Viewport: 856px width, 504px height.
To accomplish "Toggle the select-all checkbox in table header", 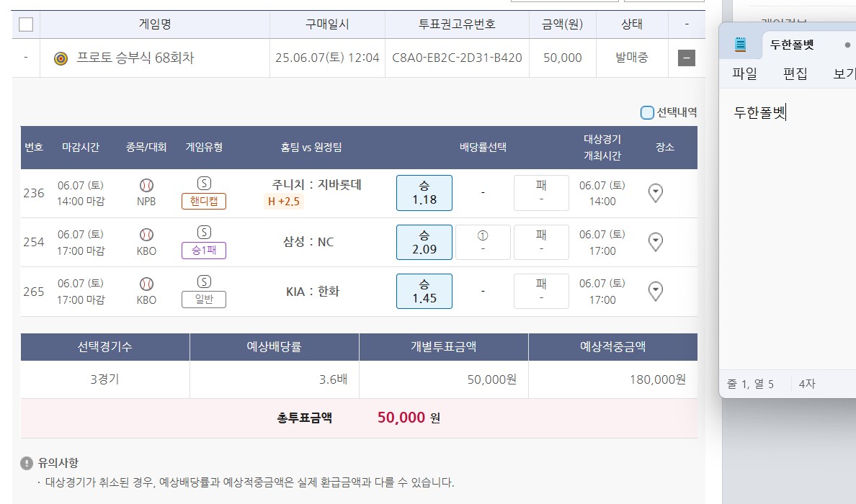I will pyautogui.click(x=26, y=24).
